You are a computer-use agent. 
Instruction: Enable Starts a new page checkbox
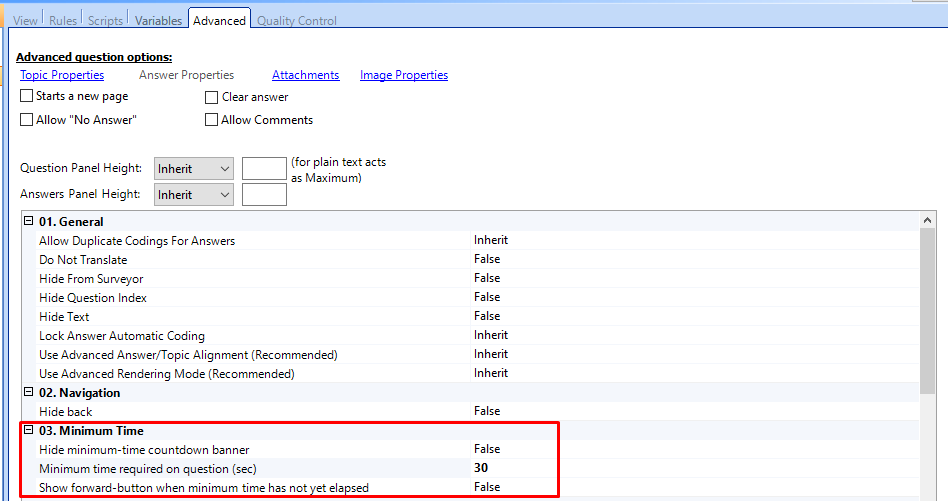(27, 95)
